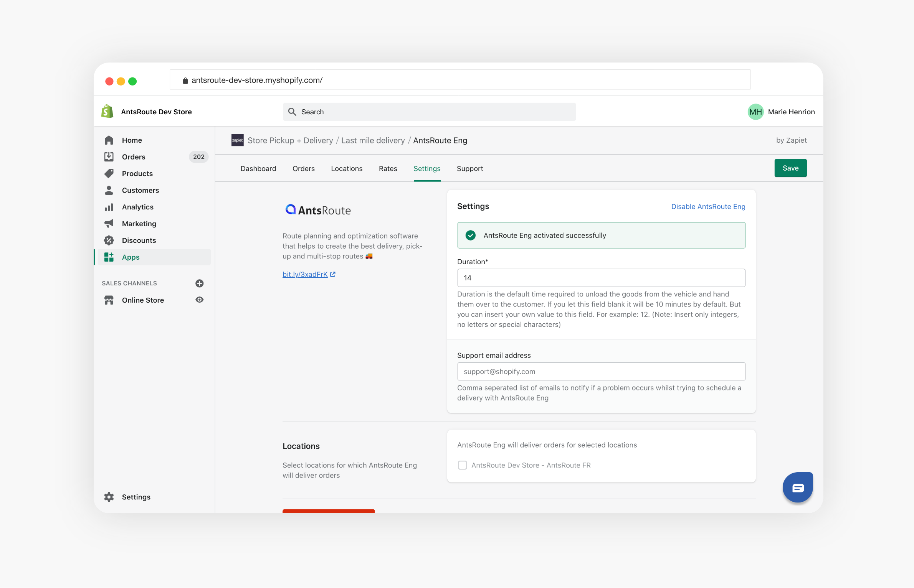Click the AntsRoute Dev Store name
The width and height of the screenshot is (914, 588).
[x=156, y=112]
